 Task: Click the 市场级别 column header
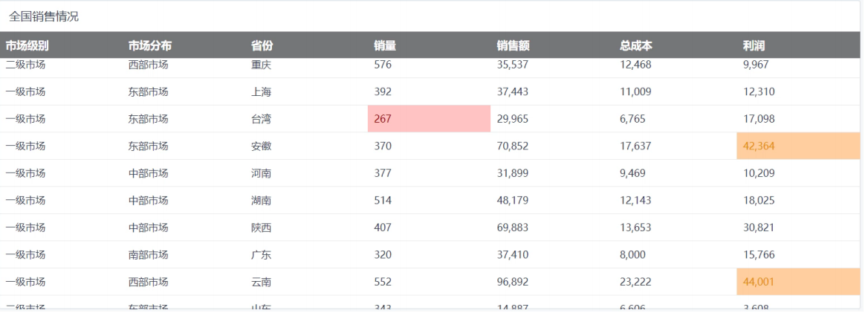point(27,46)
